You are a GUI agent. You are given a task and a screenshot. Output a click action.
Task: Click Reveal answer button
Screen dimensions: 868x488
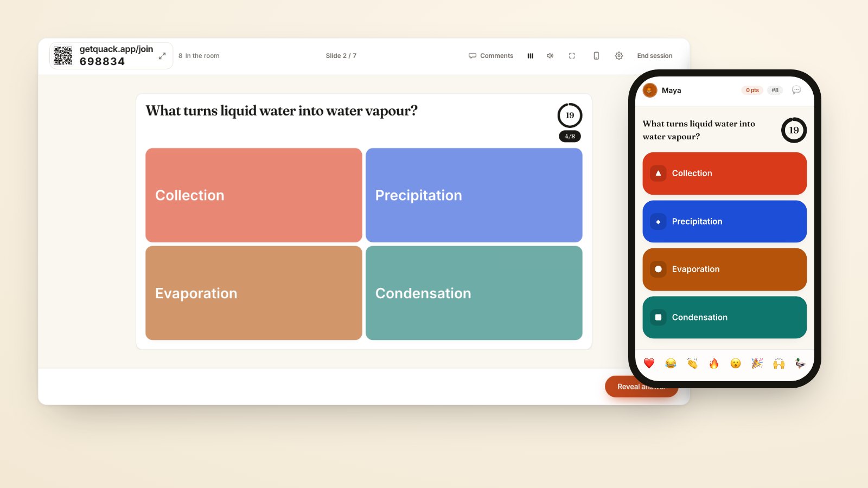coord(641,387)
